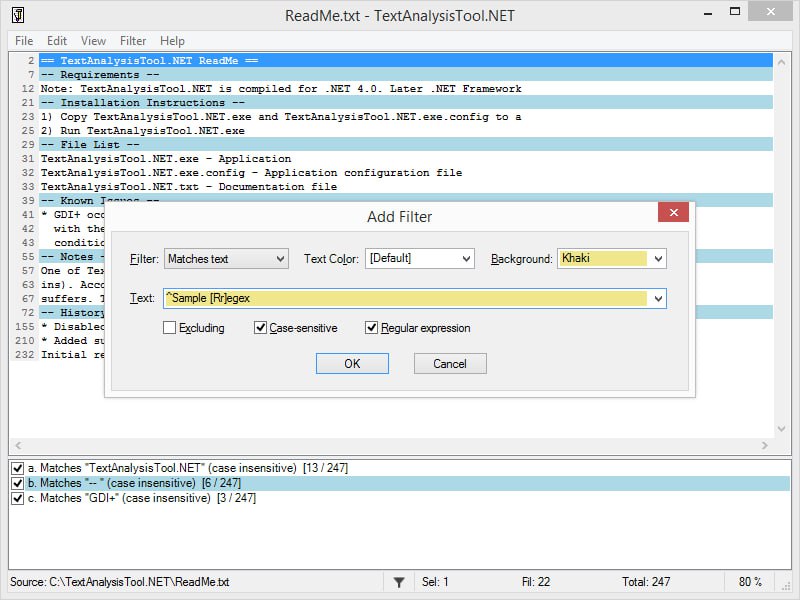This screenshot has height=600, width=800.
Task: Click the Khaki background color swatch
Action: point(603,259)
